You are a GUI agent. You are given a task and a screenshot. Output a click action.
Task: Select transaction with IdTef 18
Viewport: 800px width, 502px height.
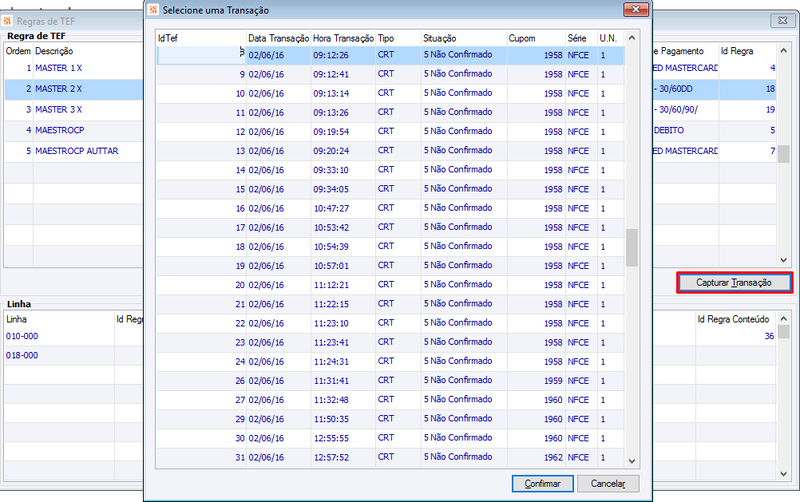coord(390,246)
